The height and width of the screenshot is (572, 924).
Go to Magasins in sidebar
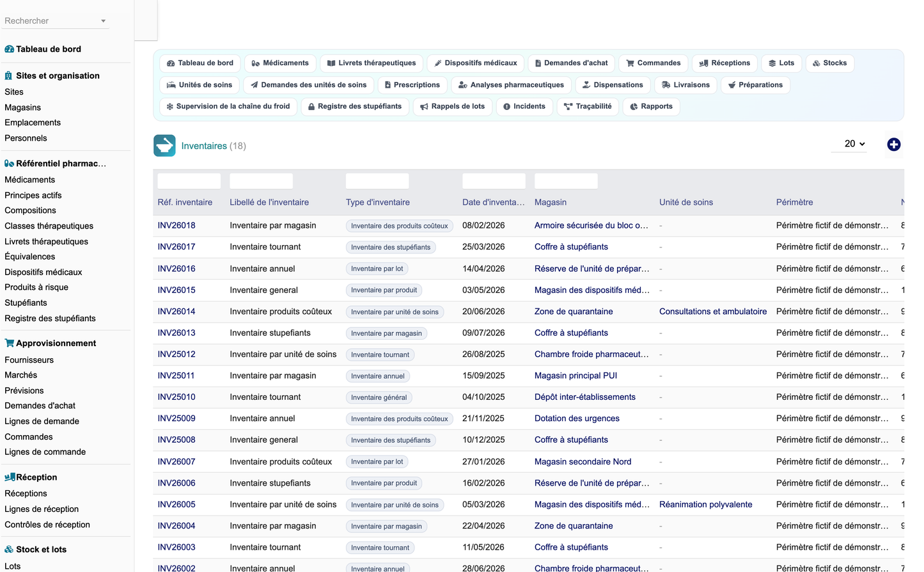22,107
